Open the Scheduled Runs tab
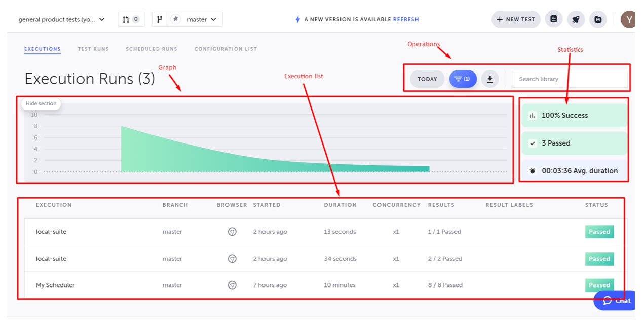Viewport: 644px width, 323px height. [x=151, y=49]
